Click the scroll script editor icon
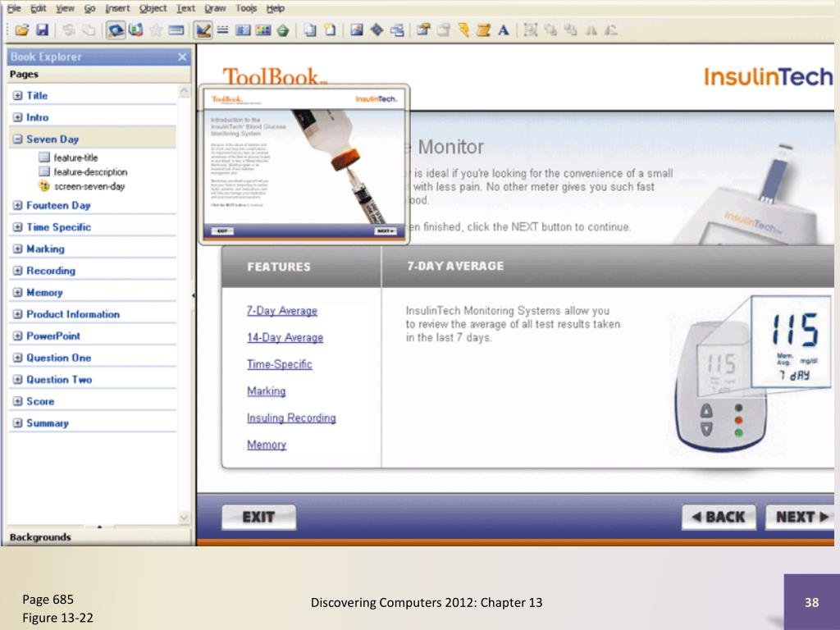Viewport: 840px width, 630px height. (483, 30)
